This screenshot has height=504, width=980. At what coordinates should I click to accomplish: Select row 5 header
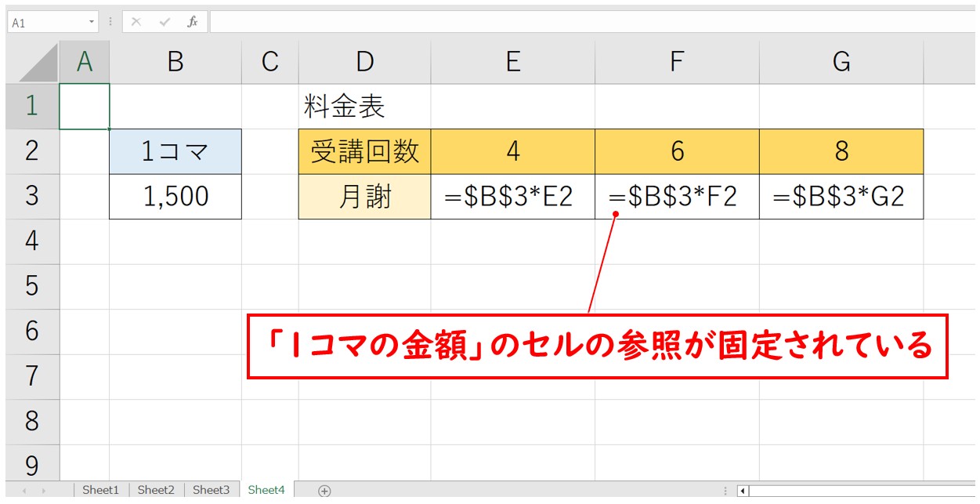click(x=32, y=286)
